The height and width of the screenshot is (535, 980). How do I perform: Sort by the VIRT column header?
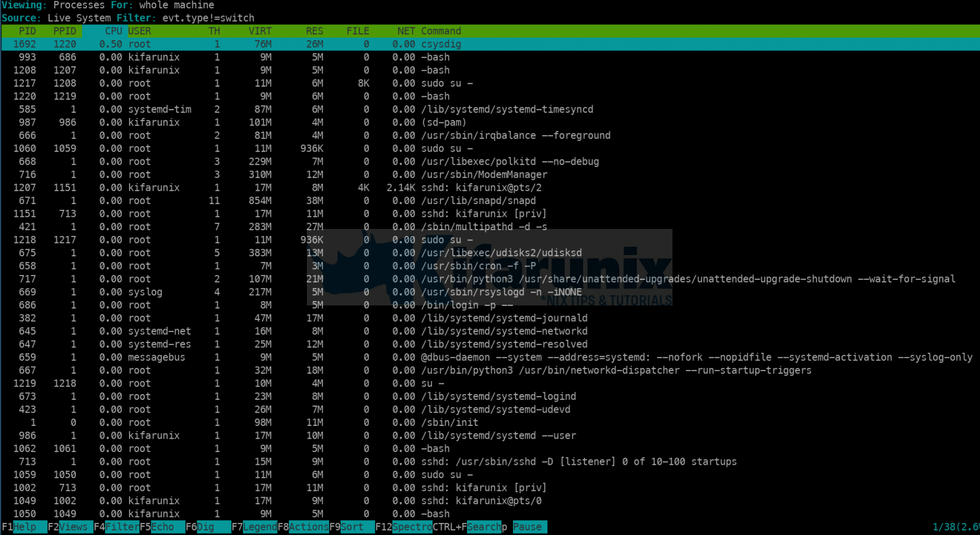click(x=260, y=31)
